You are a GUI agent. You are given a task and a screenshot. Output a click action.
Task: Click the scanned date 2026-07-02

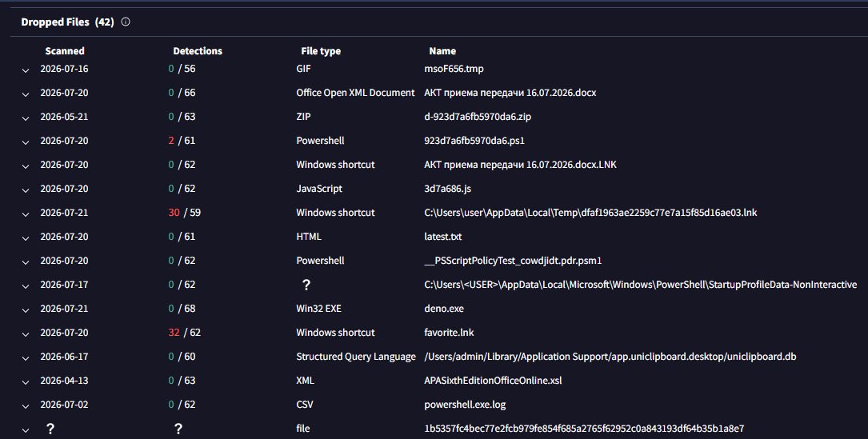pos(64,404)
